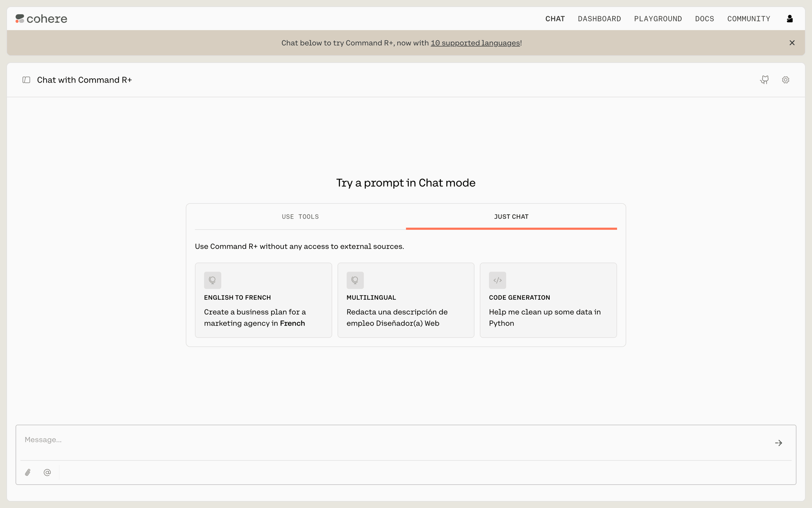The image size is (812, 508).
Task: Open the Community nav item
Action: click(749, 19)
